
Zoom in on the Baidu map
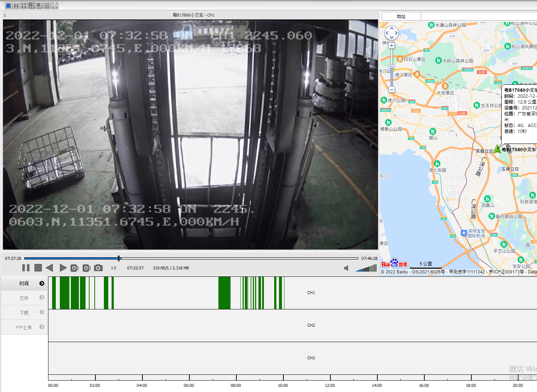click(392, 46)
